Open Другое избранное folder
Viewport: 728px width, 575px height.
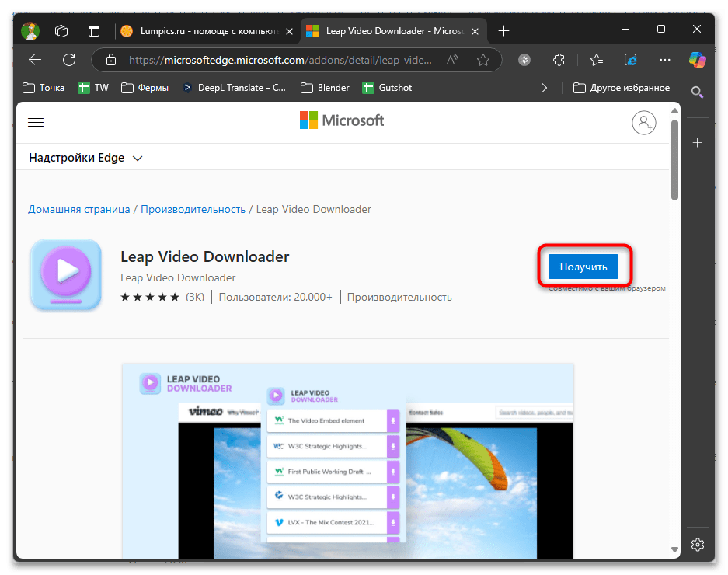point(622,88)
